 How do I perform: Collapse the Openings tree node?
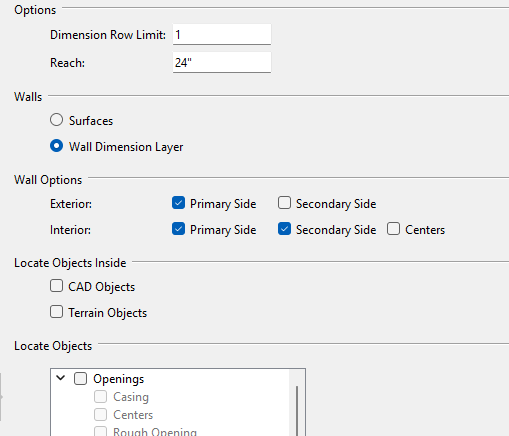click(61, 378)
